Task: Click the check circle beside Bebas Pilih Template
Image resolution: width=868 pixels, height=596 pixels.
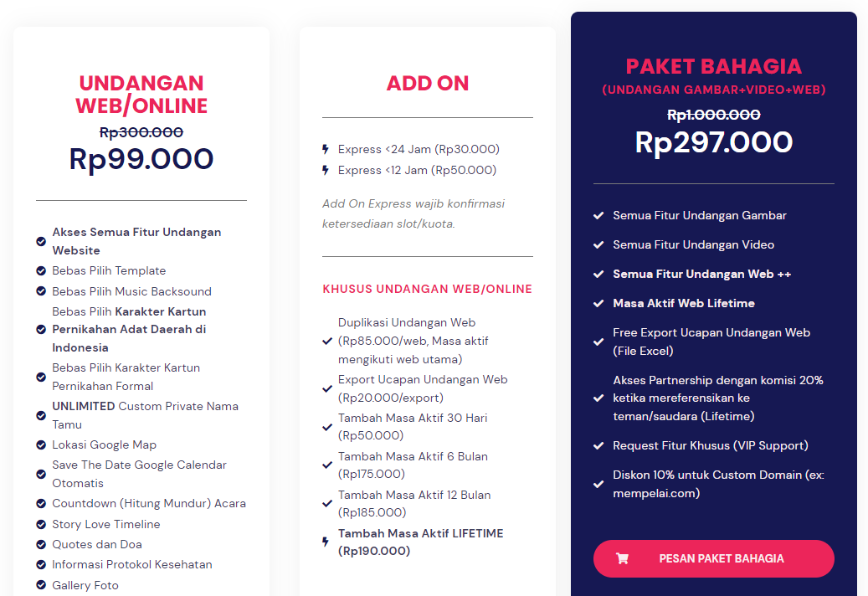Action: point(41,270)
